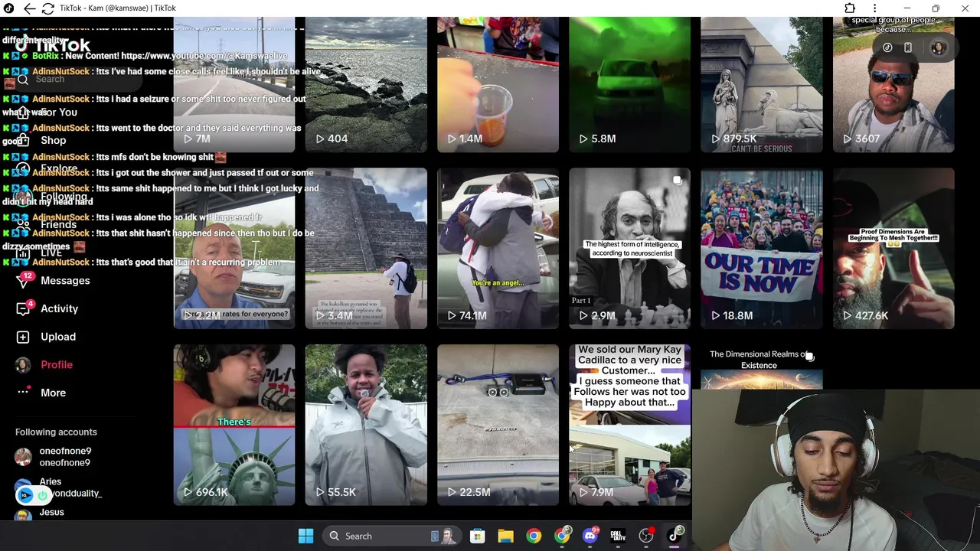Open the Jesus following account

pos(51,513)
